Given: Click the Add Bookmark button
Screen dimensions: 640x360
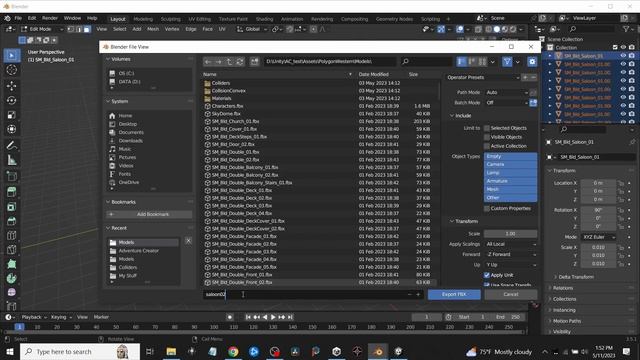Looking at the screenshot, I should click(149, 214).
